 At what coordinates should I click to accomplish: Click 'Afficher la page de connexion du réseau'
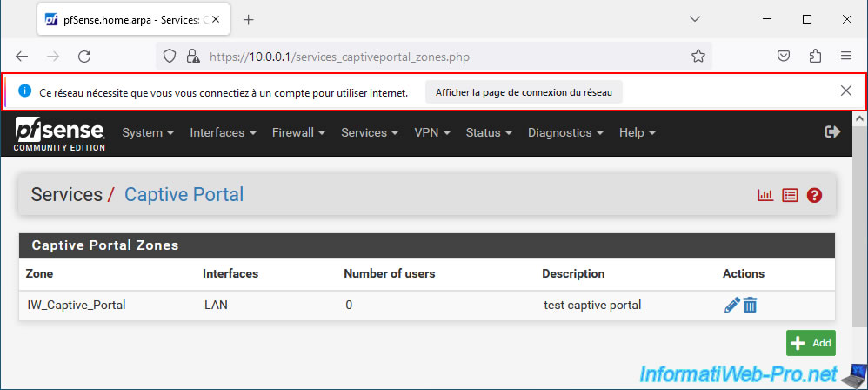(x=524, y=92)
